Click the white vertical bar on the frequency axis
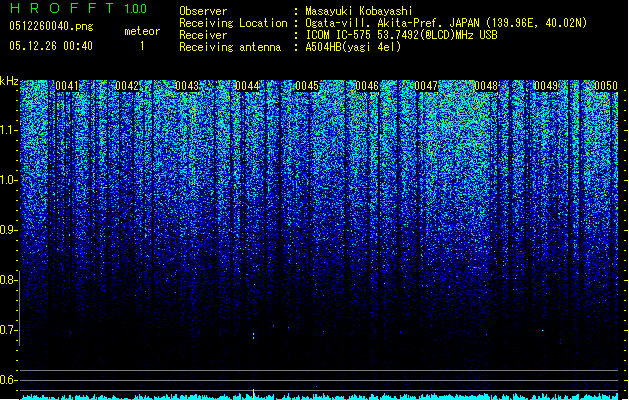 20,308
